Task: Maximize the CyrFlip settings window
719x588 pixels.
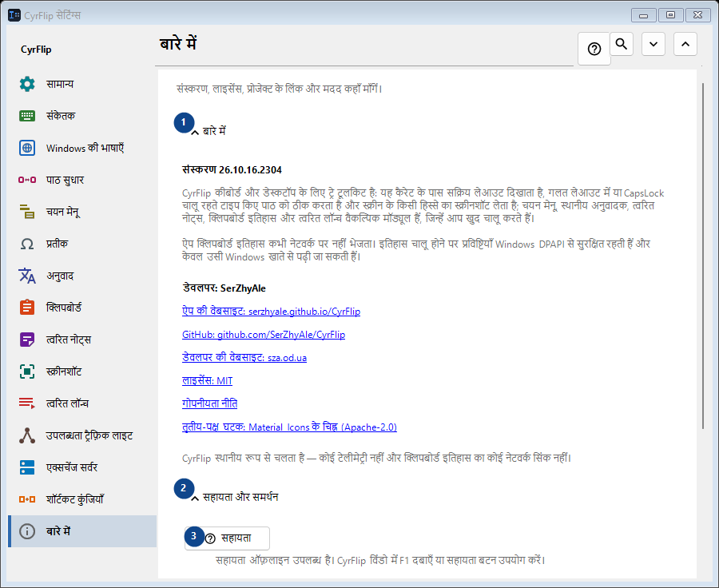Action: tap(670, 15)
